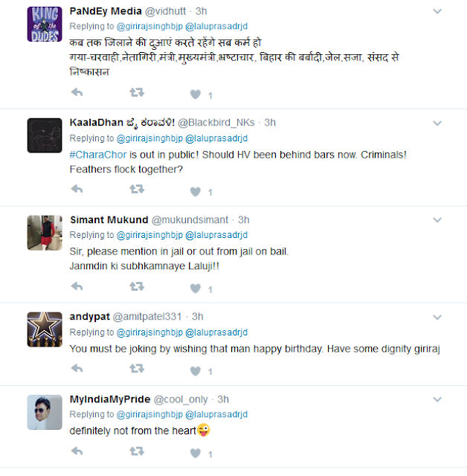This screenshot has width=467, height=476.
Task: Expand the KaalaDhan tweet options chevron
Action: [x=437, y=123]
